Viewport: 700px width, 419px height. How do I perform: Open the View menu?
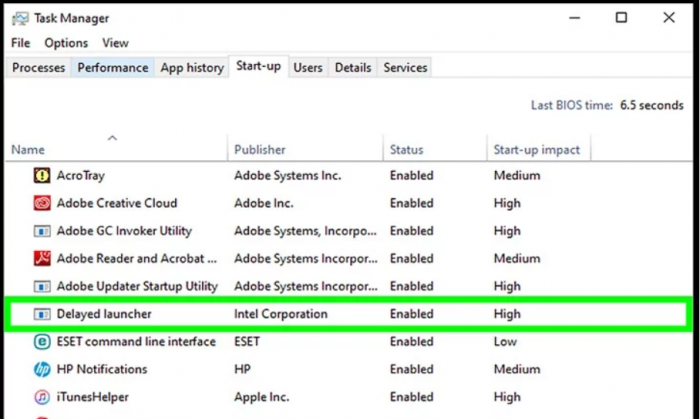(115, 43)
